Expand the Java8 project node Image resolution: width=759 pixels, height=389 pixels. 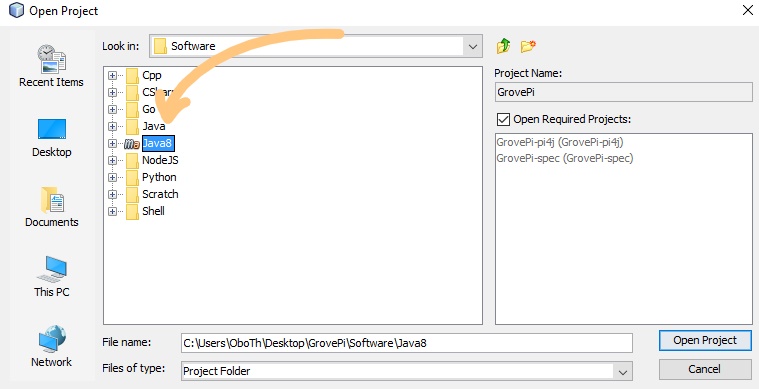tap(112, 143)
